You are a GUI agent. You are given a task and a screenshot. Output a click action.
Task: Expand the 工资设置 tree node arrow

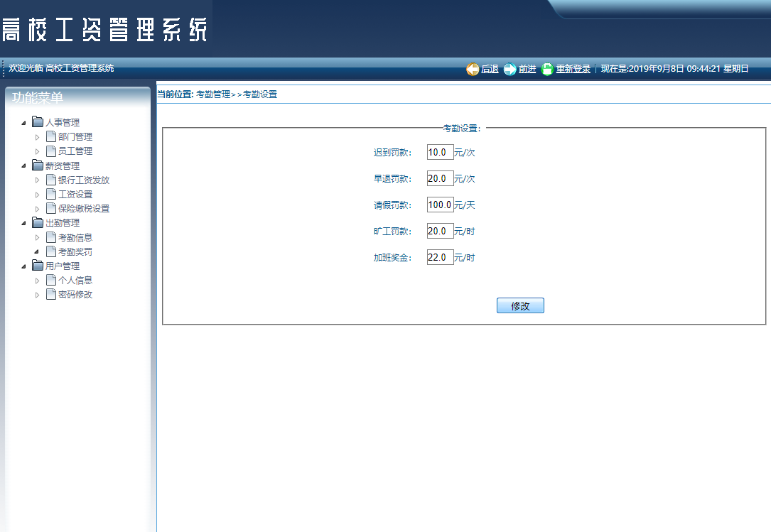[37, 193]
